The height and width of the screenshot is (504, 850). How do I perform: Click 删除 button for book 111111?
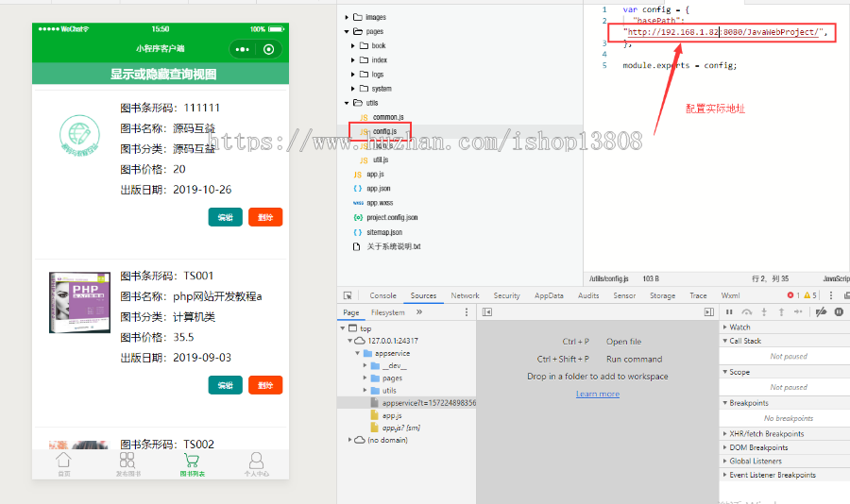click(x=265, y=217)
